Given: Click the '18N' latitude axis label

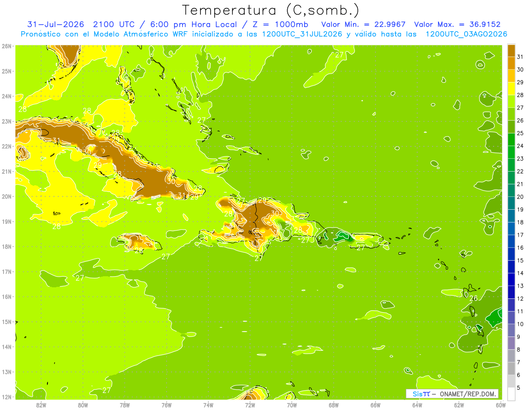Looking at the screenshot, I should point(7,247).
